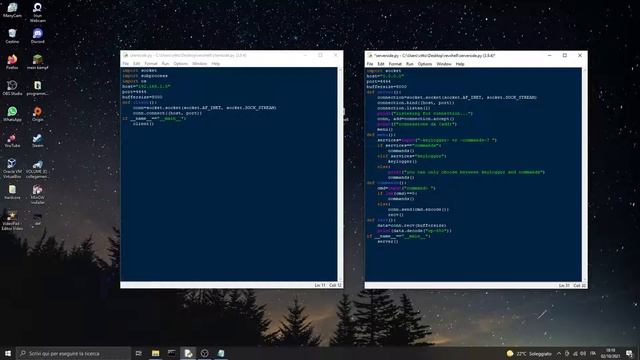Open the weather widget showing 22°C
The width and height of the screenshot is (640, 360).
tap(529, 353)
